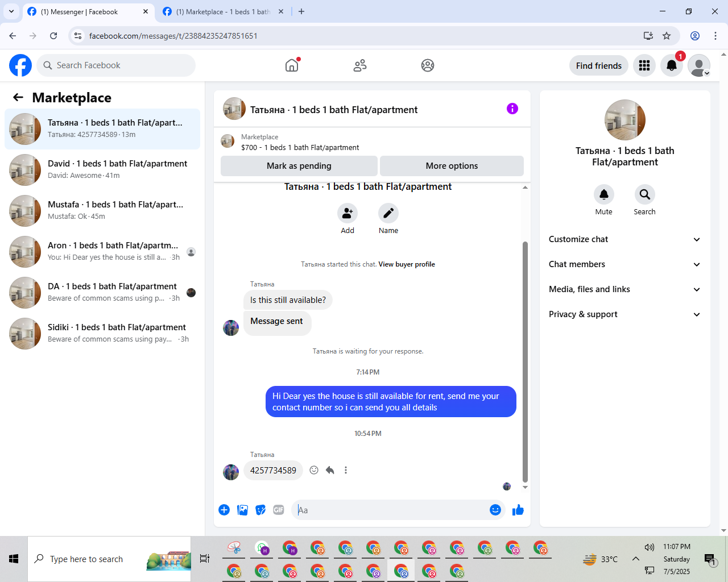Viewport: 728px width, 582px height.
Task: Open a new browser tab
Action: pyautogui.click(x=301, y=11)
